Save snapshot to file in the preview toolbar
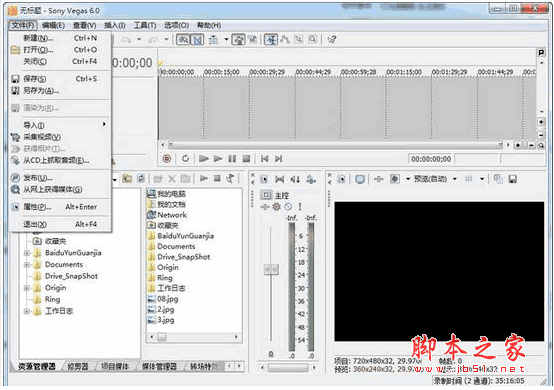This screenshot has width=554, height=390. tap(513, 179)
